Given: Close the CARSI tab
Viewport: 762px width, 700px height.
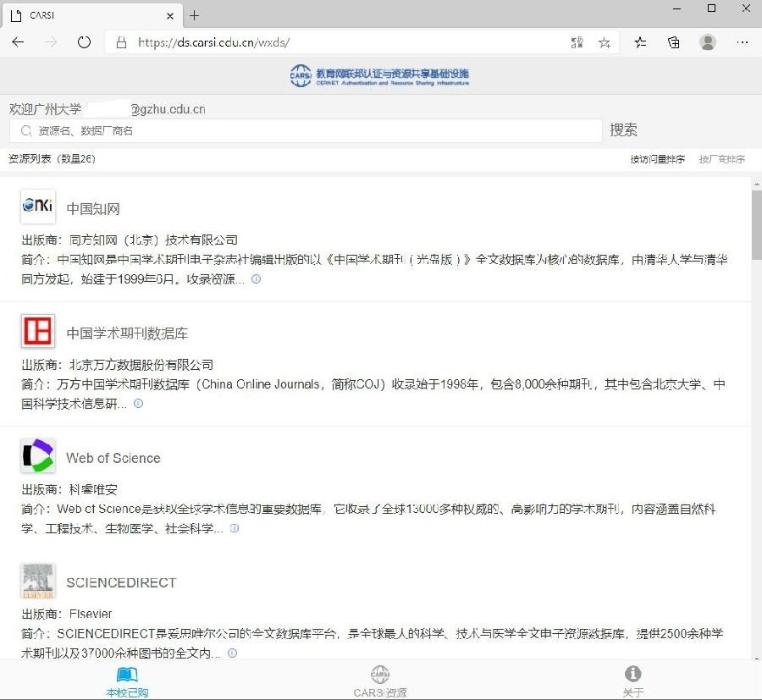Looking at the screenshot, I should point(170,15).
